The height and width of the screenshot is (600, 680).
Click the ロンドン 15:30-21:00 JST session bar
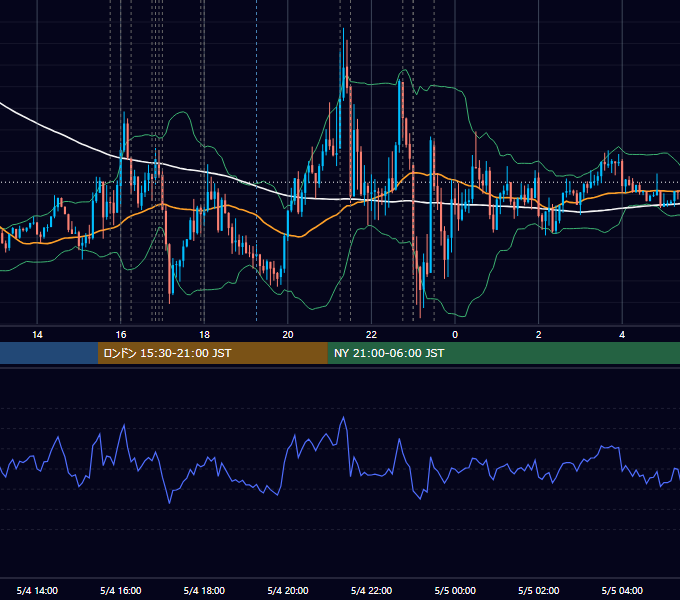click(x=212, y=353)
